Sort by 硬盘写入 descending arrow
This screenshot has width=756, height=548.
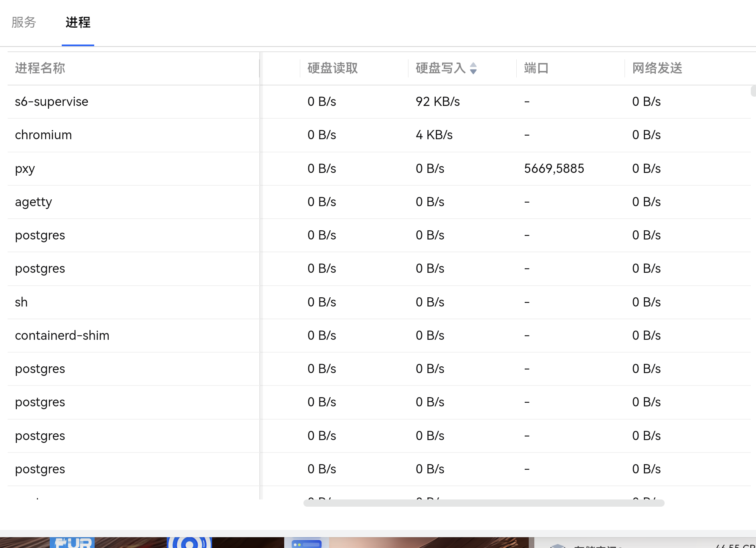click(x=473, y=71)
